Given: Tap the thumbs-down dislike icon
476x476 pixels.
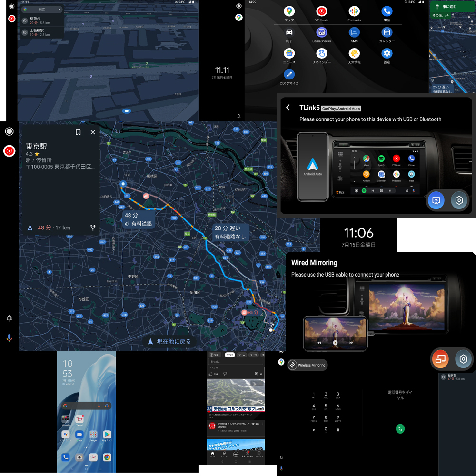Looking at the screenshot, I should (225, 374).
